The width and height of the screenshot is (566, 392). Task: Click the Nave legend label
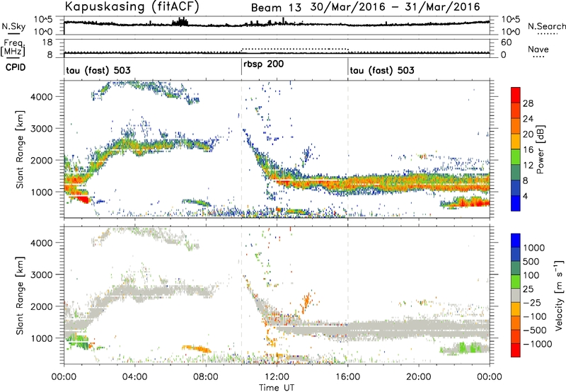538,49
